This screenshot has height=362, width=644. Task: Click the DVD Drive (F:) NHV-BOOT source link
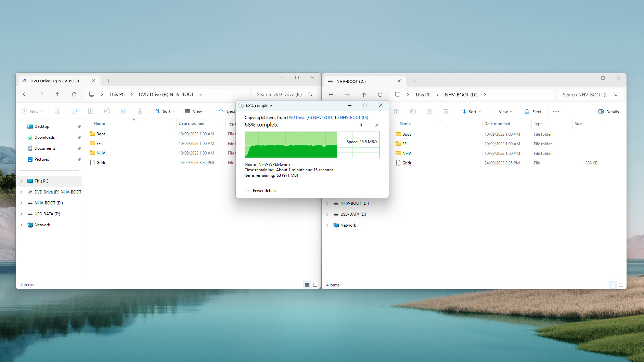pos(310,118)
